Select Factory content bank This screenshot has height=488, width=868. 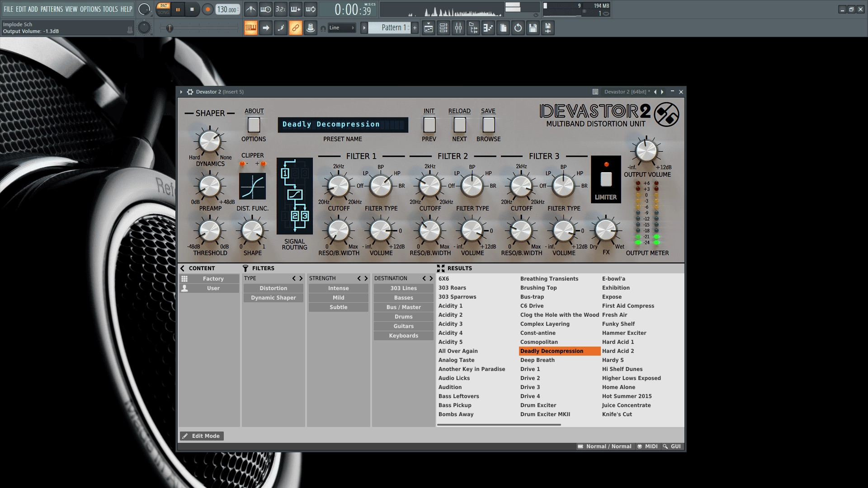tap(209, 279)
